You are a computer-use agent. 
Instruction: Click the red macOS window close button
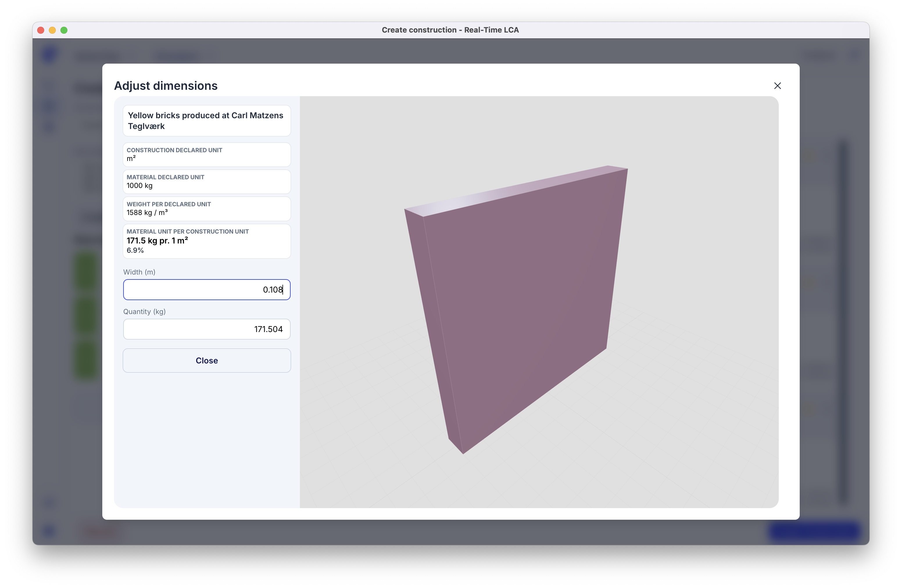41,30
